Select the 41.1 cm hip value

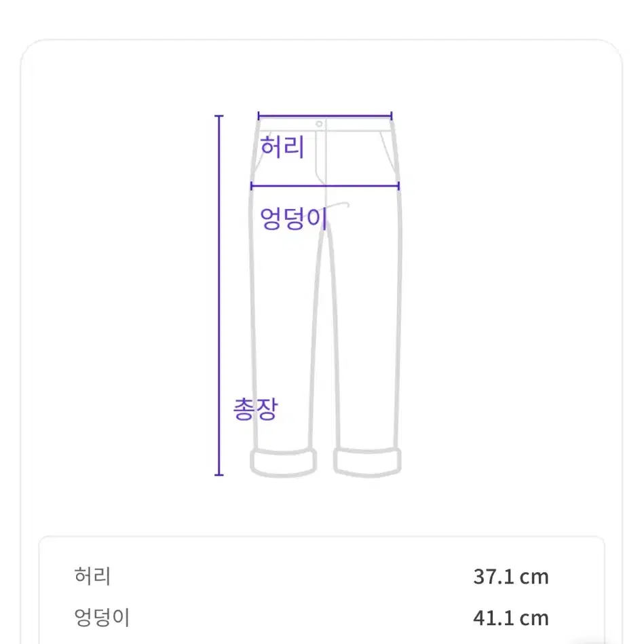point(511,618)
